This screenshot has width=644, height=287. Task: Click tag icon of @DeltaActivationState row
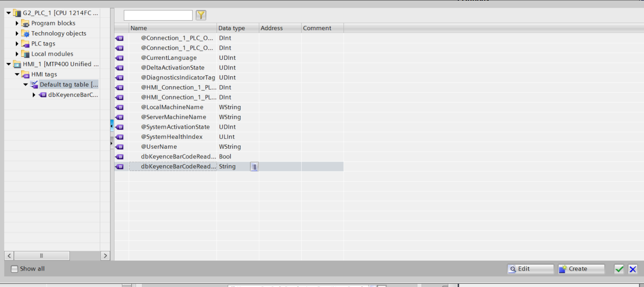click(x=119, y=68)
